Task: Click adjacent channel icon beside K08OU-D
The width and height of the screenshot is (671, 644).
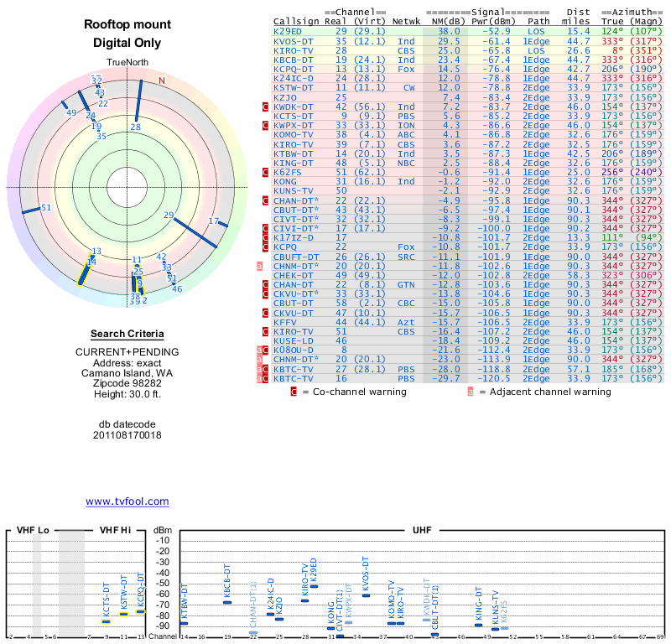Action: (x=260, y=348)
